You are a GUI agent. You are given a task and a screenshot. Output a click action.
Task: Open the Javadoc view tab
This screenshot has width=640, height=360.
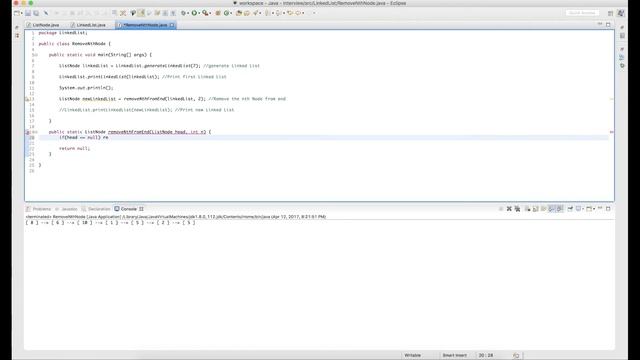click(66, 209)
